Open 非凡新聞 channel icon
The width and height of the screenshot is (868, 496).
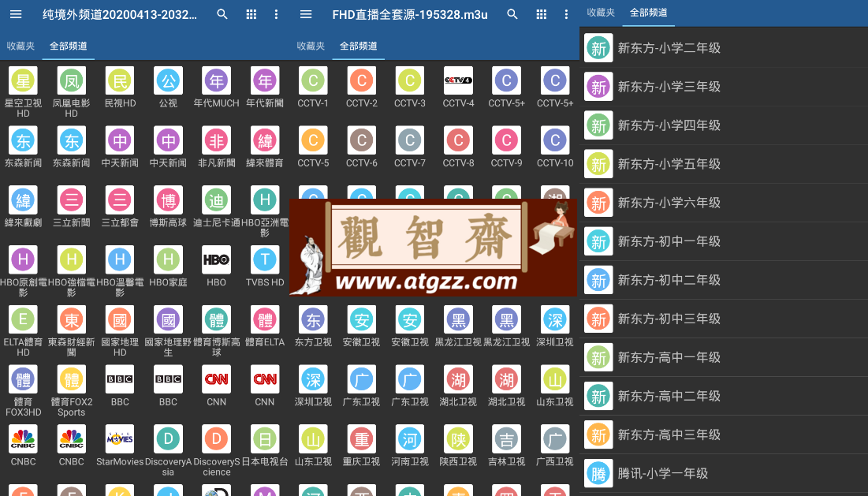pos(217,140)
